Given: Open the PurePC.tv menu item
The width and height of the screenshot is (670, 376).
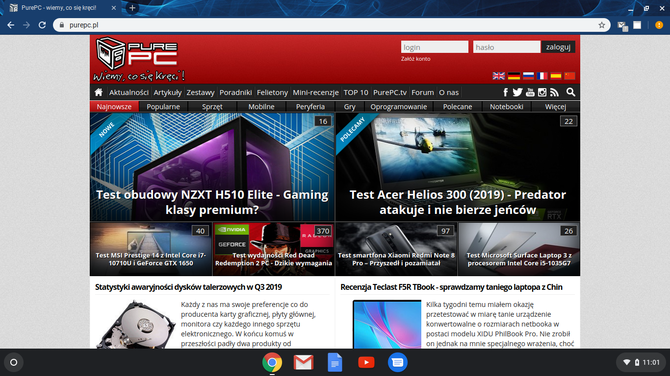Looking at the screenshot, I should pyautogui.click(x=390, y=92).
